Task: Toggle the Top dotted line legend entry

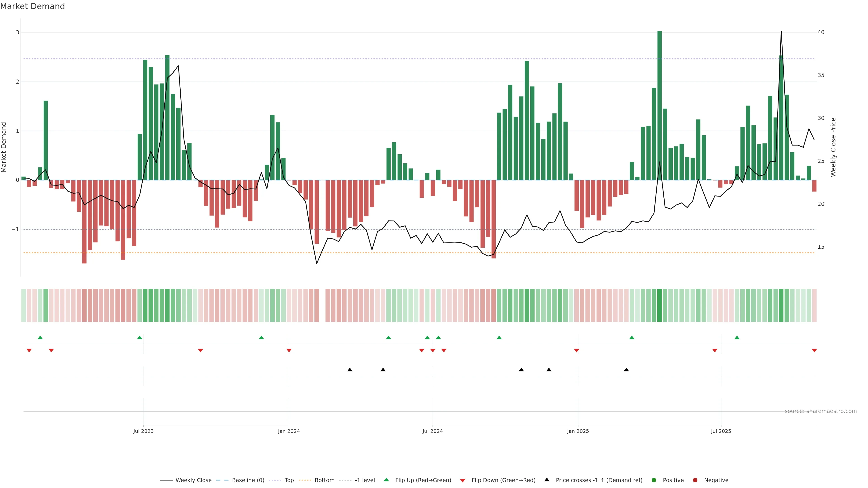Action: tap(289, 480)
